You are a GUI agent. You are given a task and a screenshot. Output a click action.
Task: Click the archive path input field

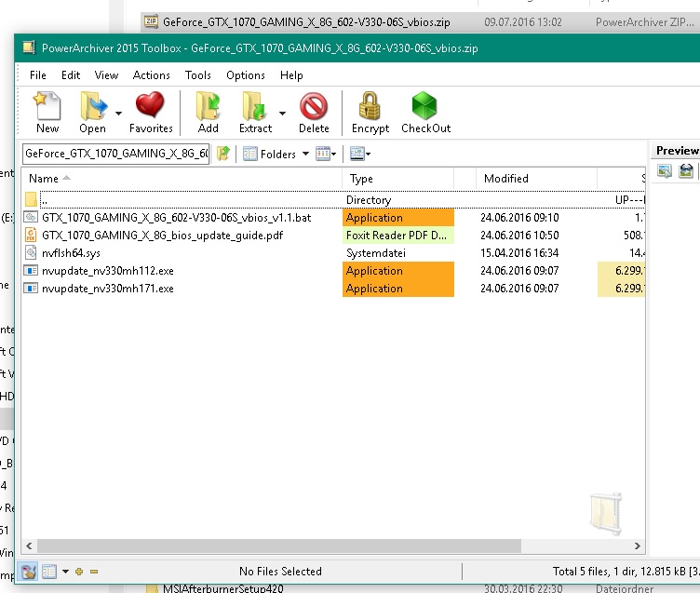click(116, 154)
